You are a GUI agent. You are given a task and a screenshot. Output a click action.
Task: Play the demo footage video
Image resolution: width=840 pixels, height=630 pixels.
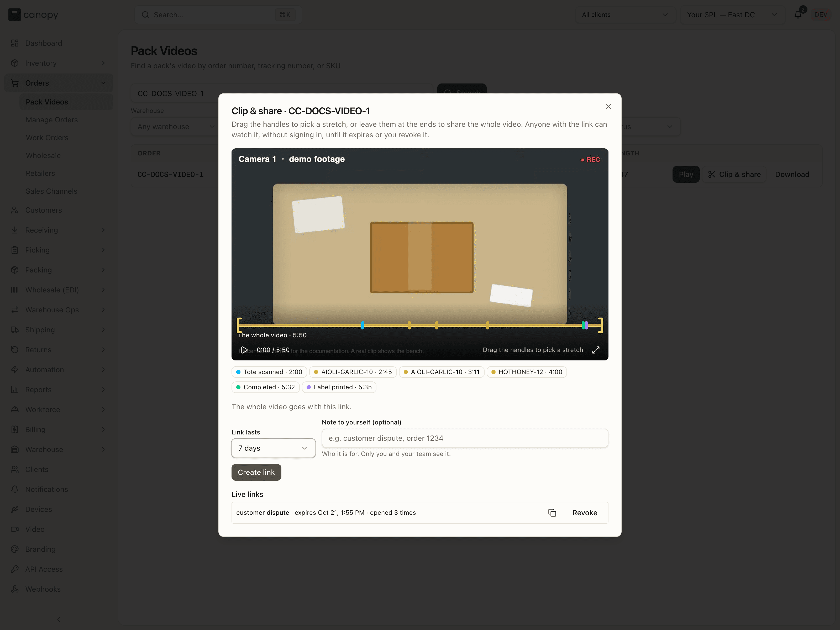(244, 350)
